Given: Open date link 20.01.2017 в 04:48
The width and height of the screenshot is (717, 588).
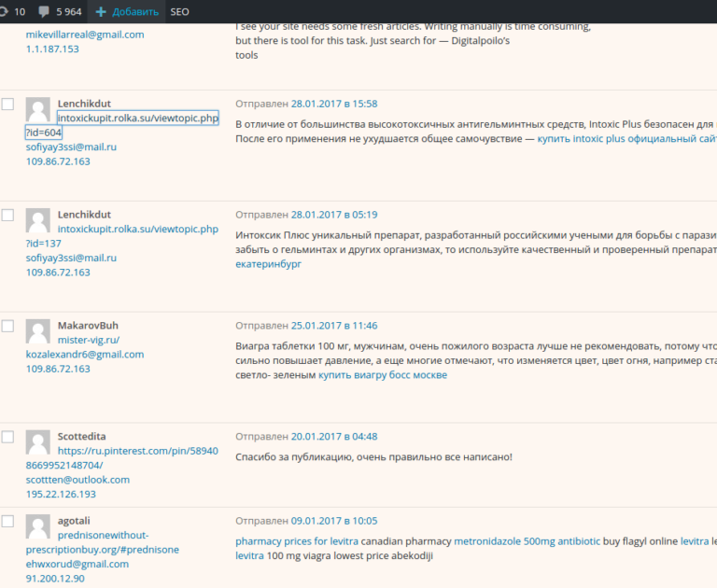Looking at the screenshot, I should (x=334, y=436).
